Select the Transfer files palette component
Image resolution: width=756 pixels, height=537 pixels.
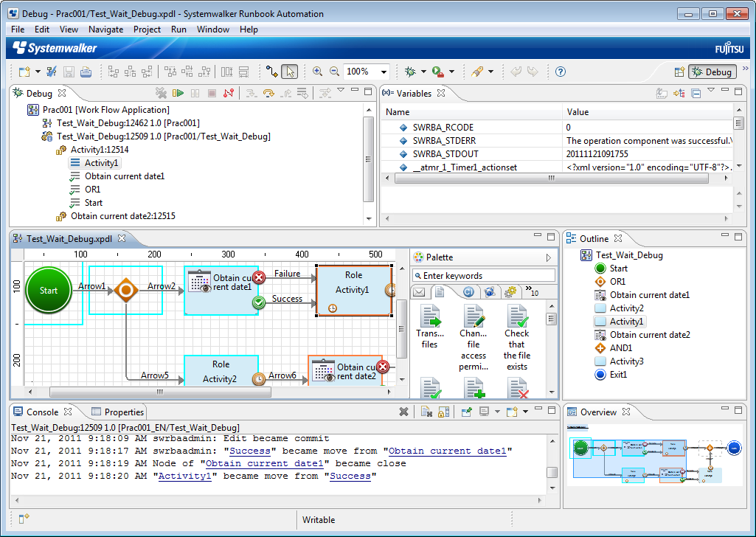pyautogui.click(x=429, y=327)
